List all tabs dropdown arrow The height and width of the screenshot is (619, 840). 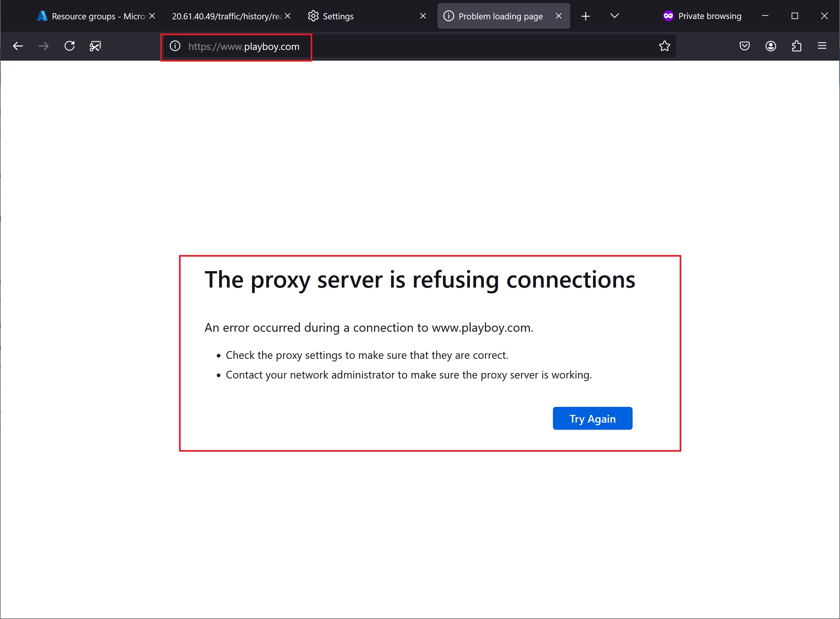click(614, 16)
